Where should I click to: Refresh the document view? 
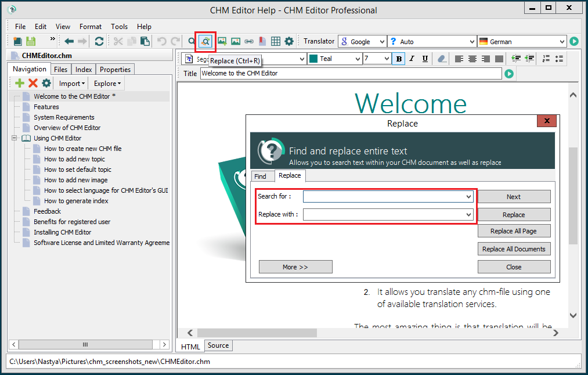click(x=99, y=41)
